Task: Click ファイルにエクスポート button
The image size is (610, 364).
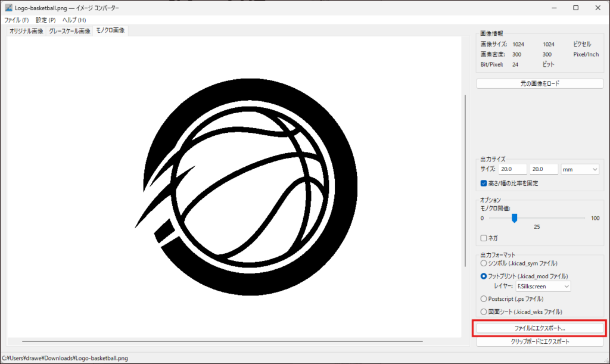Action: (540, 328)
